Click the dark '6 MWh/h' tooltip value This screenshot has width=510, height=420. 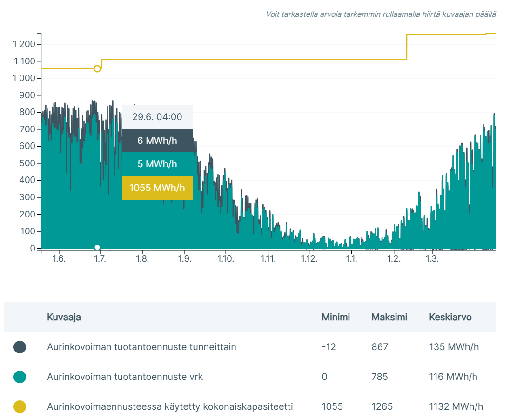click(x=157, y=141)
